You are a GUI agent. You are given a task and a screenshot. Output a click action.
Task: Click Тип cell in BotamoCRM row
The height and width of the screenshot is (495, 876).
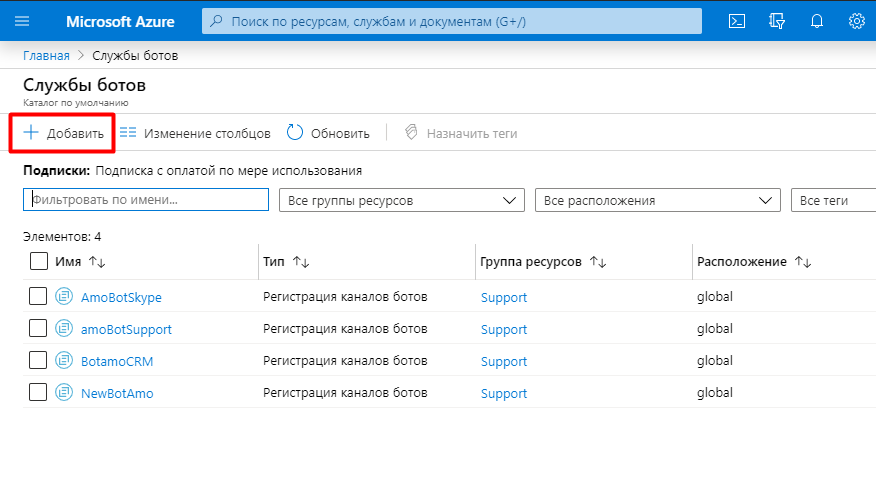pos(345,361)
